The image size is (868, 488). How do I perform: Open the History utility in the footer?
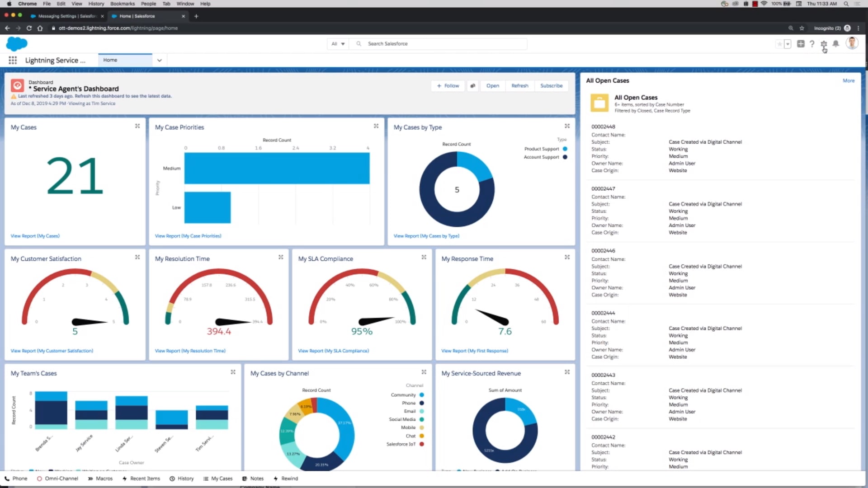182,478
